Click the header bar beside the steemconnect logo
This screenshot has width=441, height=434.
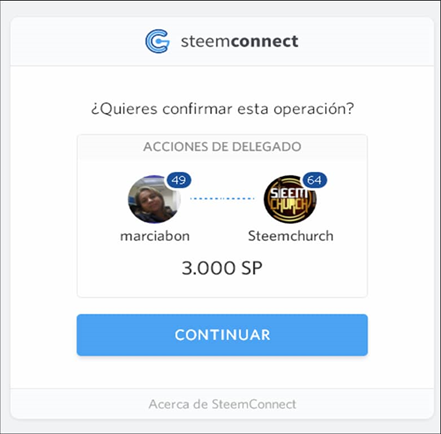[x=367, y=41]
